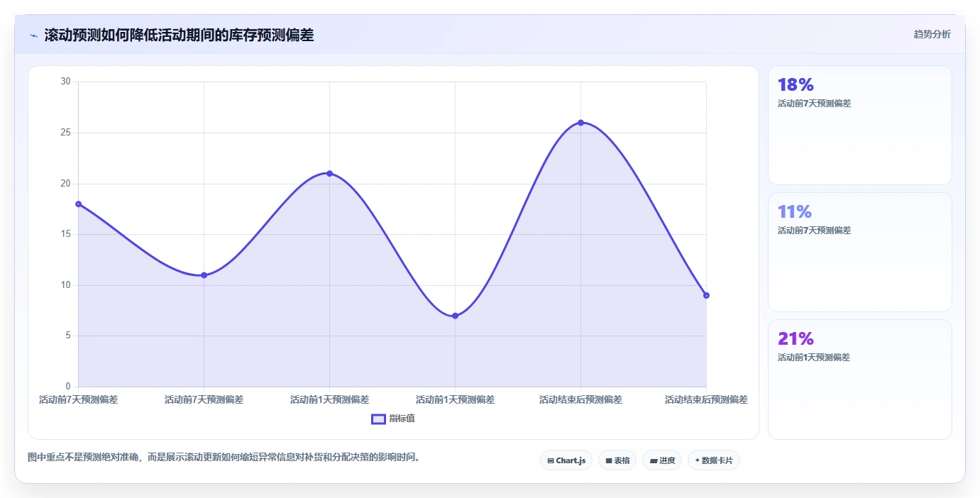Click the title 滚动预测如何降低活动期间的库存预测偏差
The image size is (980, 498).
tap(179, 35)
